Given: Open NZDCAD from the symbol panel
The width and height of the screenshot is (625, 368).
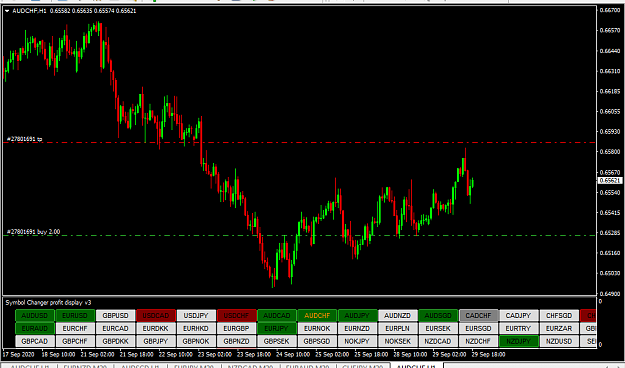Looking at the screenshot, I should click(438, 341).
